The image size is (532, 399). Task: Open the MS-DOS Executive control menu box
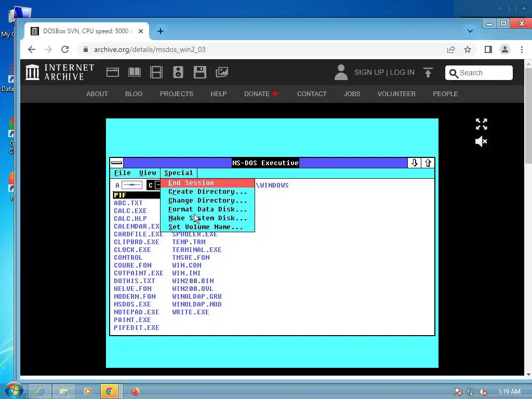117,163
